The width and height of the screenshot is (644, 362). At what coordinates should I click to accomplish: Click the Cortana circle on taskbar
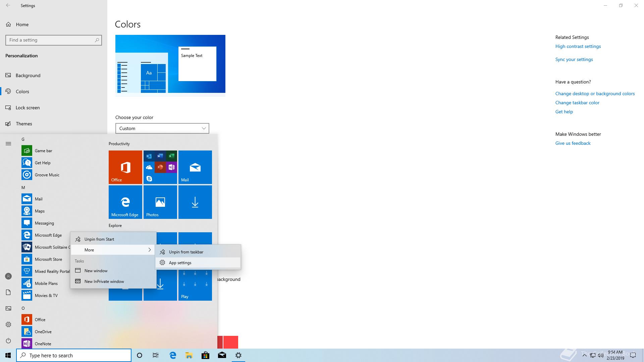coord(140,355)
